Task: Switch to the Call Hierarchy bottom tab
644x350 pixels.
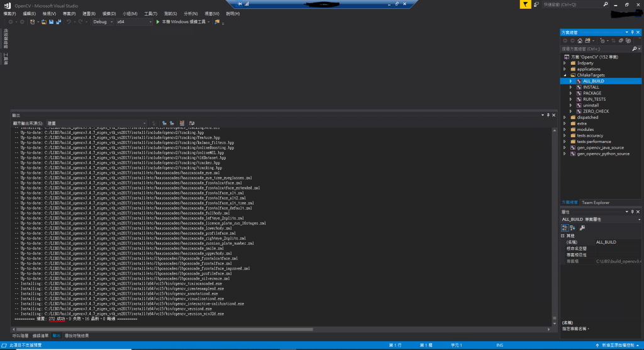Action: [20, 336]
